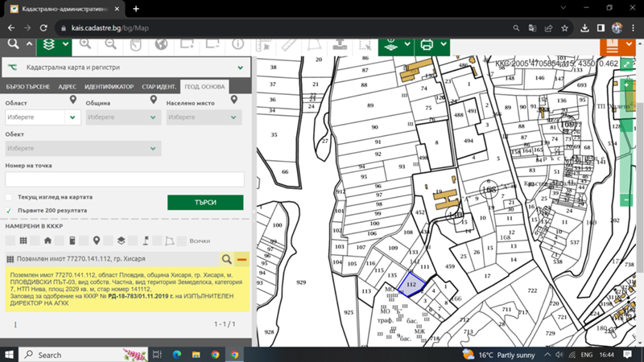Image resolution: width=644 pixels, height=362 pixels.
Task: Click the full extent globe icon
Action: point(162,44)
